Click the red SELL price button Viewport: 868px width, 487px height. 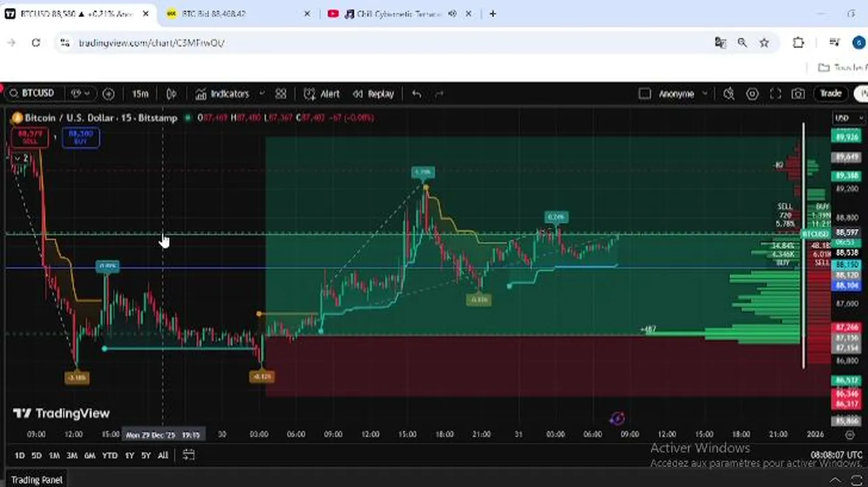30,137
